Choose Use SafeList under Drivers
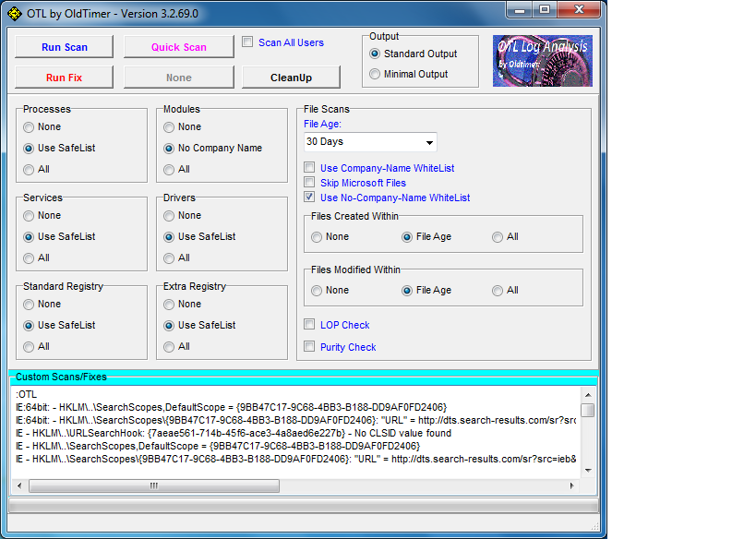 [x=169, y=236]
